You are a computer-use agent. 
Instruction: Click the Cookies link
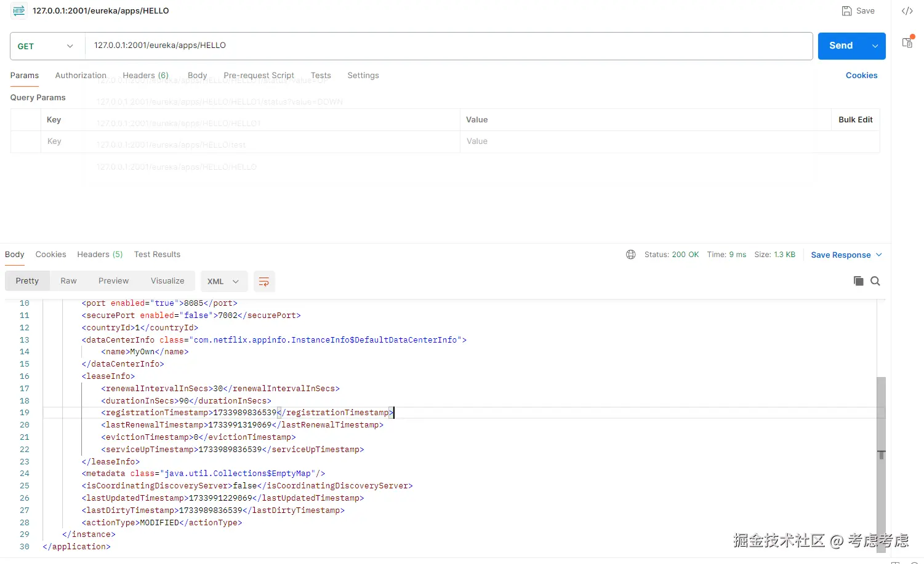click(861, 76)
